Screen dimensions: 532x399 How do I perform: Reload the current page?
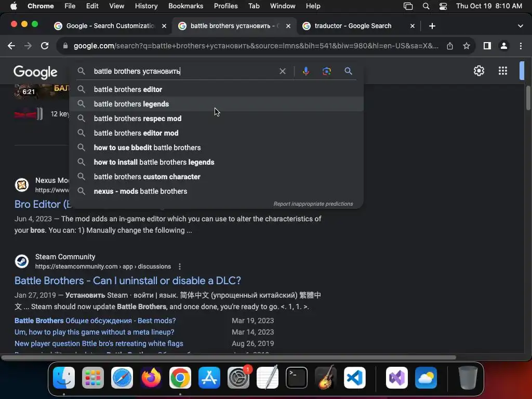tap(45, 46)
